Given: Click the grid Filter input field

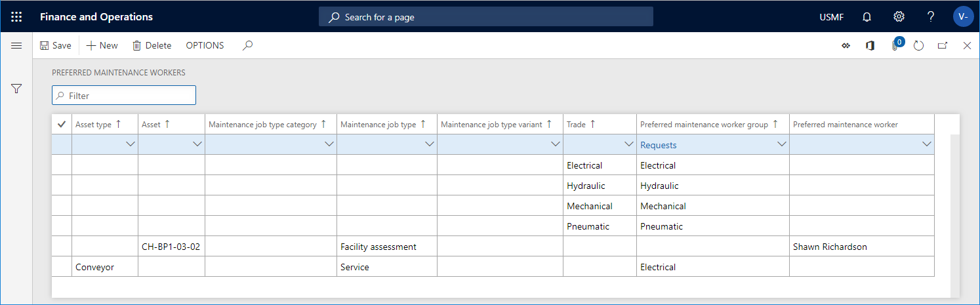Looking at the screenshot, I should point(124,95).
